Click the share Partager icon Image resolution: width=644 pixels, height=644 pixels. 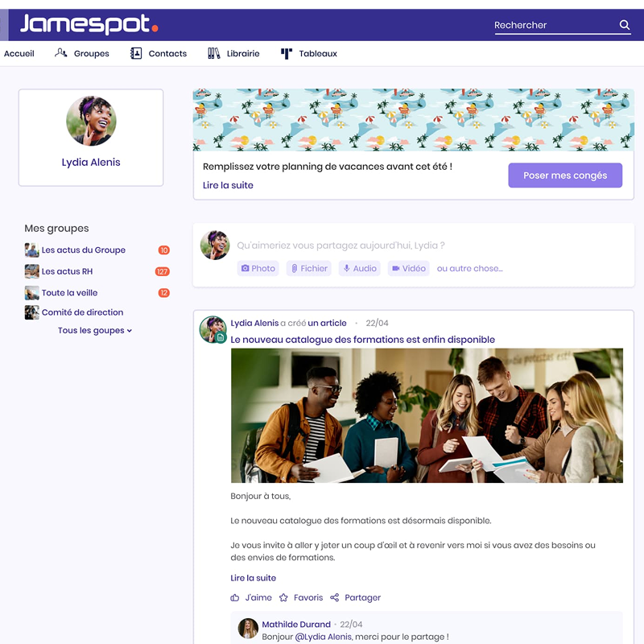click(x=334, y=597)
